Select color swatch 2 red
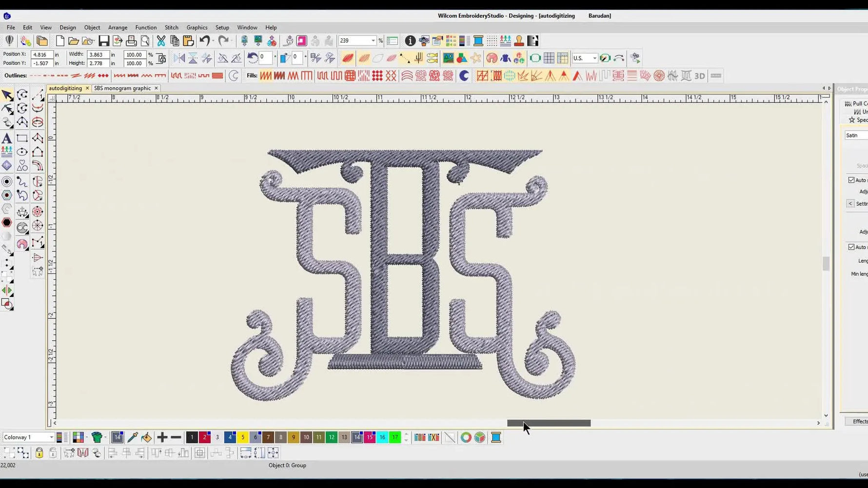 pyautogui.click(x=205, y=438)
